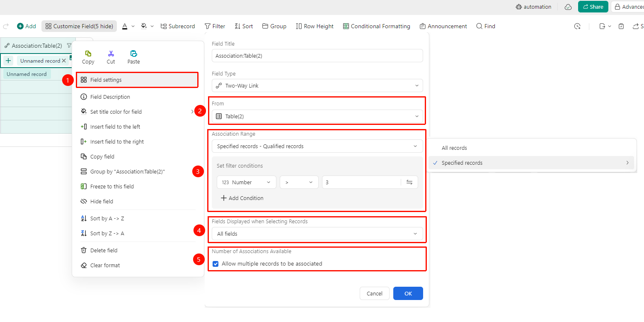Click the filter value field containing 3
This screenshot has width=644, height=322.
pos(361,182)
